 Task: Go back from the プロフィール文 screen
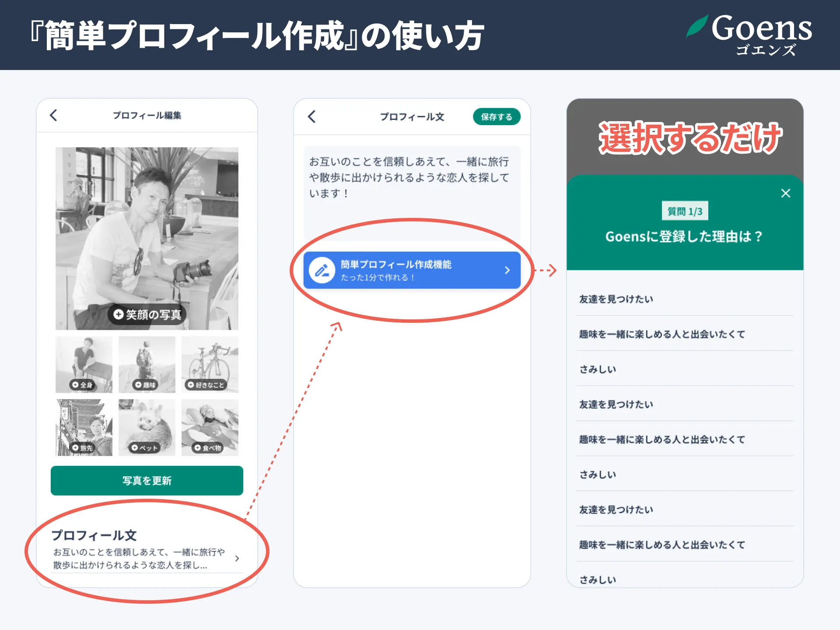point(311,117)
